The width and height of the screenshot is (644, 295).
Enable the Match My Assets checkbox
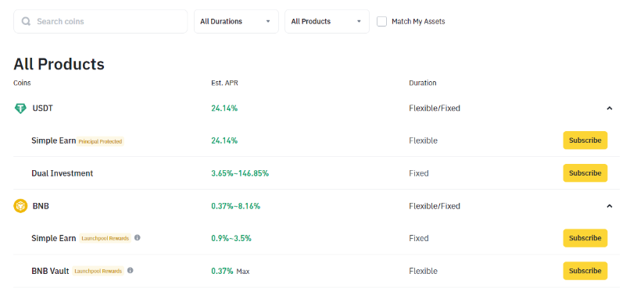point(381,21)
